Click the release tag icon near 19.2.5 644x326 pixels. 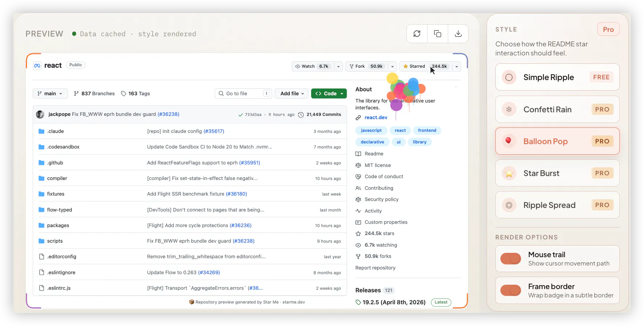358,302
